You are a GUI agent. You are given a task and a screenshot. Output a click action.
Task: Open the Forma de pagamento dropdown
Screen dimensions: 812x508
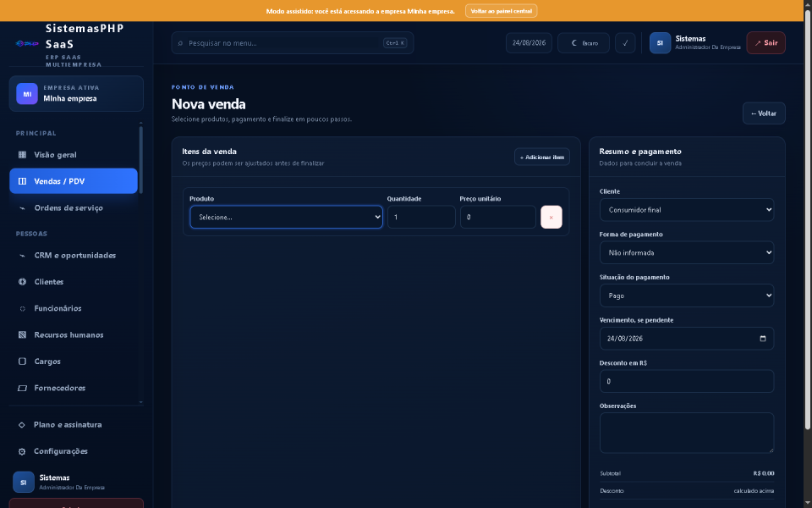click(687, 253)
